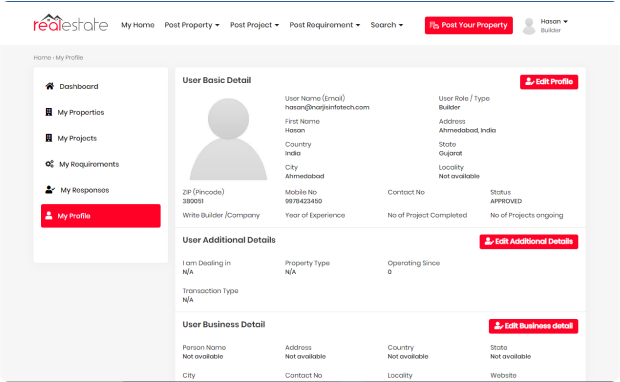Click the My Profile person icon
This screenshot has height=382, width=620.
(x=49, y=216)
